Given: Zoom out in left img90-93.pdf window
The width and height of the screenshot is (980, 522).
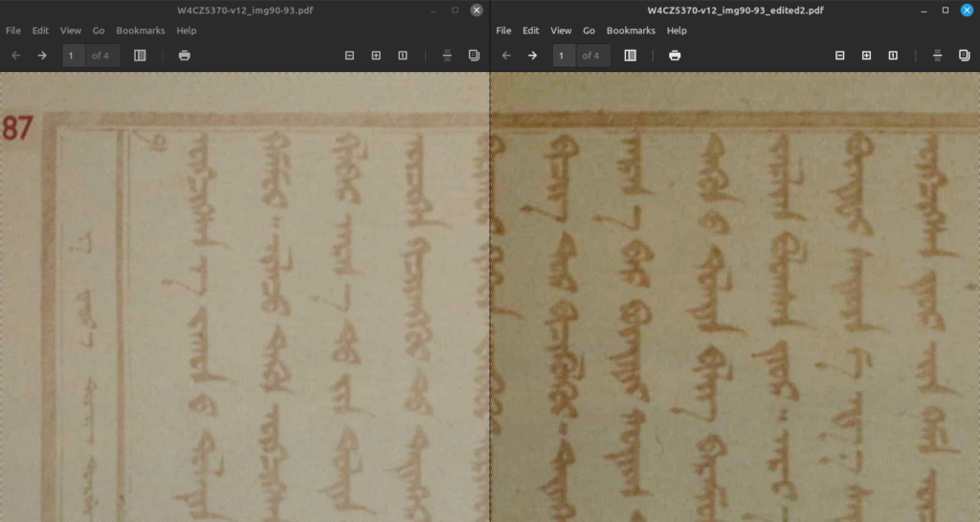Looking at the screenshot, I should pos(349,56).
